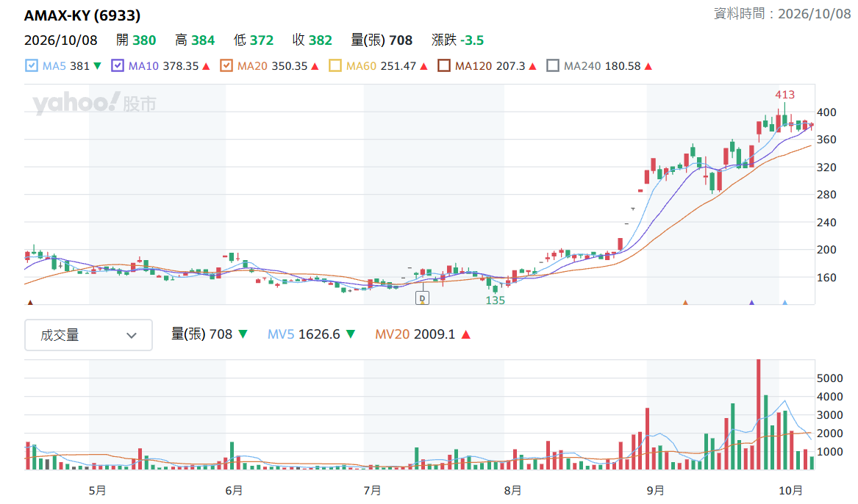Open the 成交量 indicator dropdown
This screenshot has width=858, height=504.
pos(89,335)
